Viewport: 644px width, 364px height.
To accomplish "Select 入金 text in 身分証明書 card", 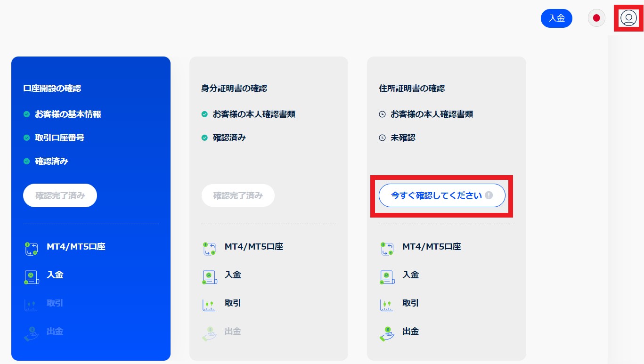I will click(233, 275).
